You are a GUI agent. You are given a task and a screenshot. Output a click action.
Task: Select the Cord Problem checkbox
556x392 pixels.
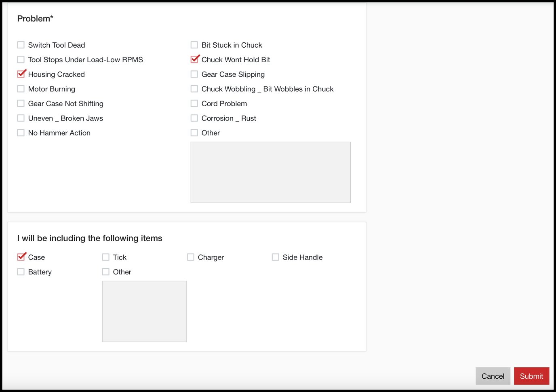[x=194, y=103]
